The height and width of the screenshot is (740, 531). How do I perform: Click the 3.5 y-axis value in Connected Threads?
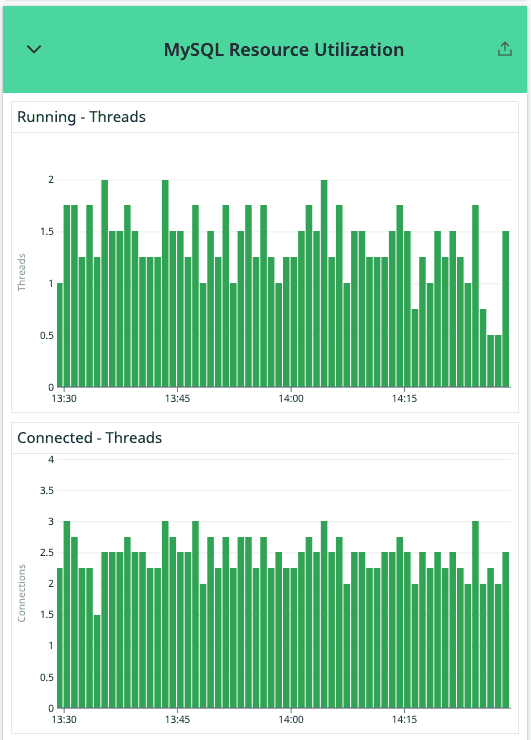click(x=47, y=490)
